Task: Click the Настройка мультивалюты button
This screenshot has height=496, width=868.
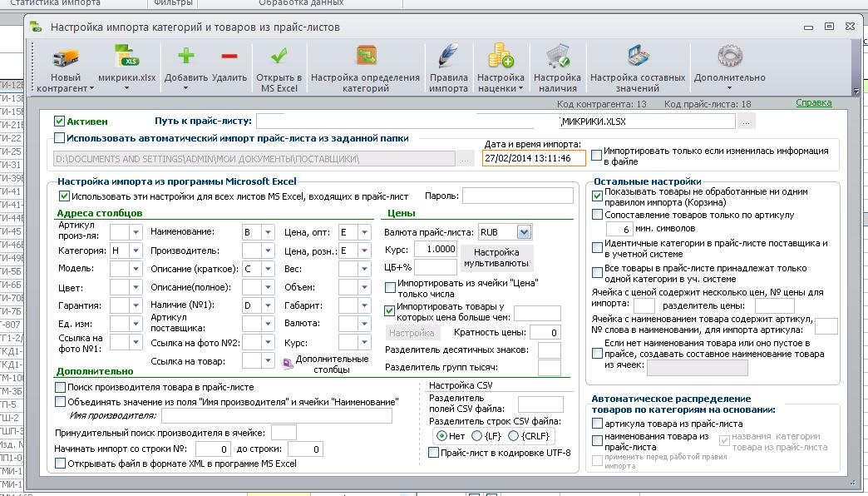Action: click(496, 258)
